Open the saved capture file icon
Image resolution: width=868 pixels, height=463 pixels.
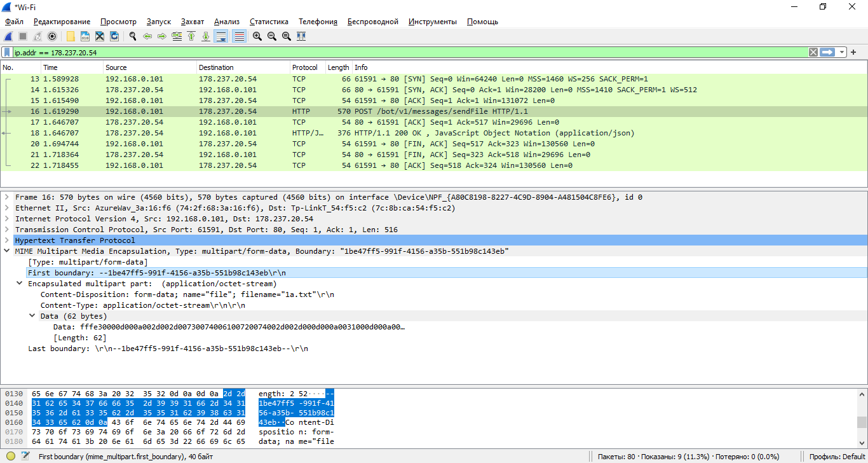[70, 36]
